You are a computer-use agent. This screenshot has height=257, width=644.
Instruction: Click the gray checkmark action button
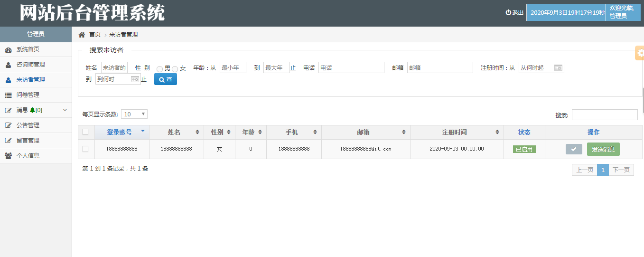coord(574,149)
